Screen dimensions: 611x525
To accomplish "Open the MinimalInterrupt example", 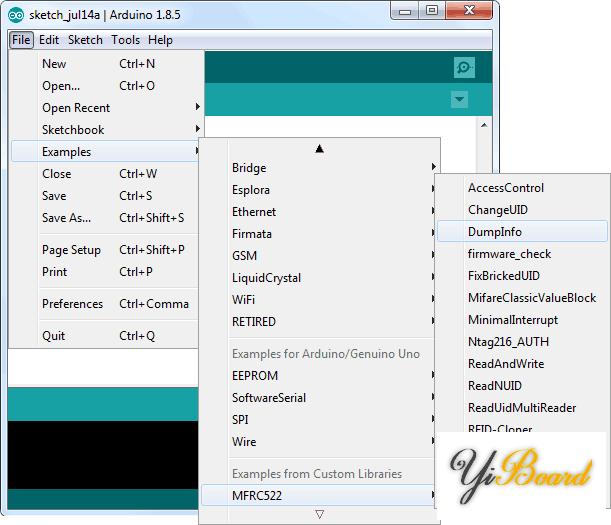I will [522, 320].
